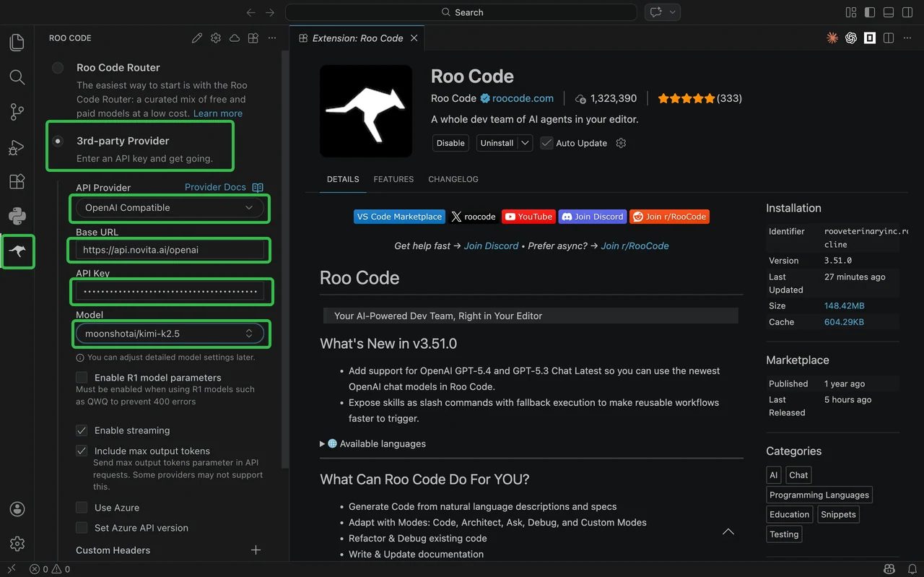Click inside the API Key field
This screenshot has height=577, width=924.
coord(170,292)
